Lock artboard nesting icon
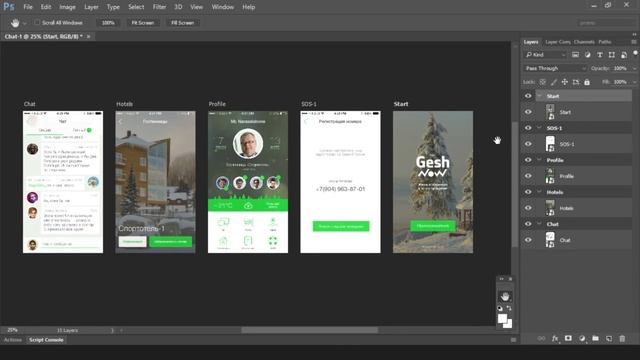The height and width of the screenshot is (360, 640). [x=576, y=82]
